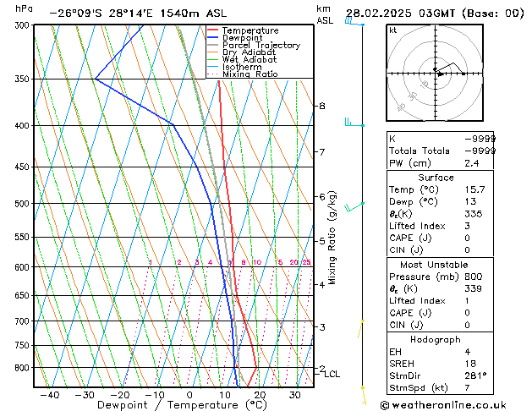
Task: Click the 800 pressure level label
Action: coord(24,368)
